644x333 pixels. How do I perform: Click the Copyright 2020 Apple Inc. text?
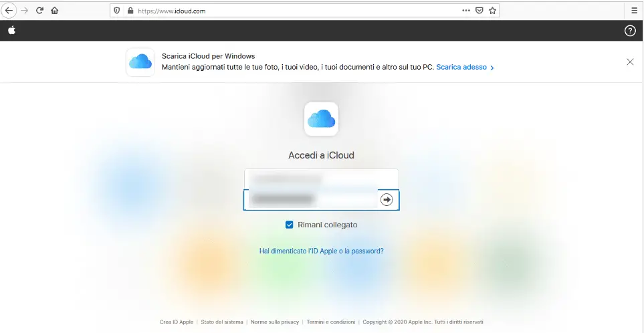tap(423, 322)
